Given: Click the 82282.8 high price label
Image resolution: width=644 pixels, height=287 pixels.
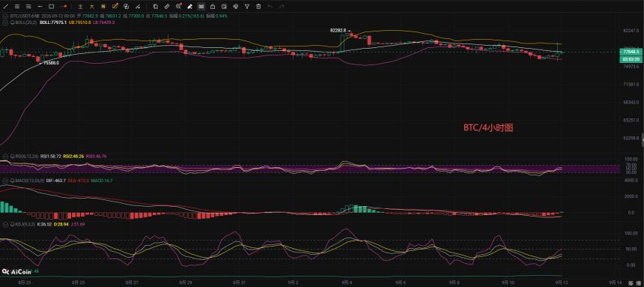Looking at the screenshot, I should (x=338, y=31).
